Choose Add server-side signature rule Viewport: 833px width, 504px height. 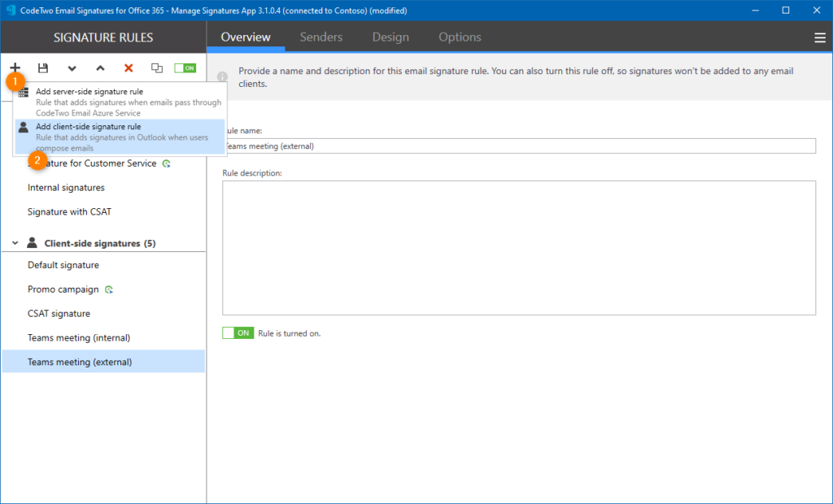(89, 92)
